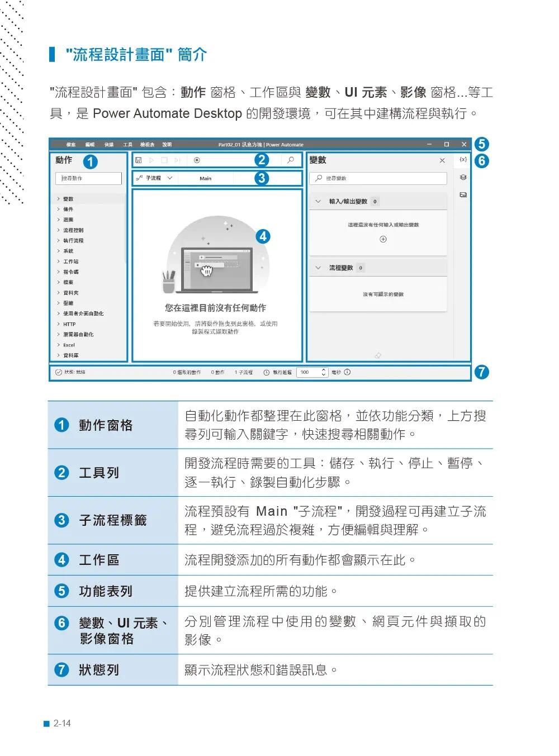The height and width of the screenshot is (756, 559).
Task: Click the 搜尋變數 search field
Action: tap(378, 178)
